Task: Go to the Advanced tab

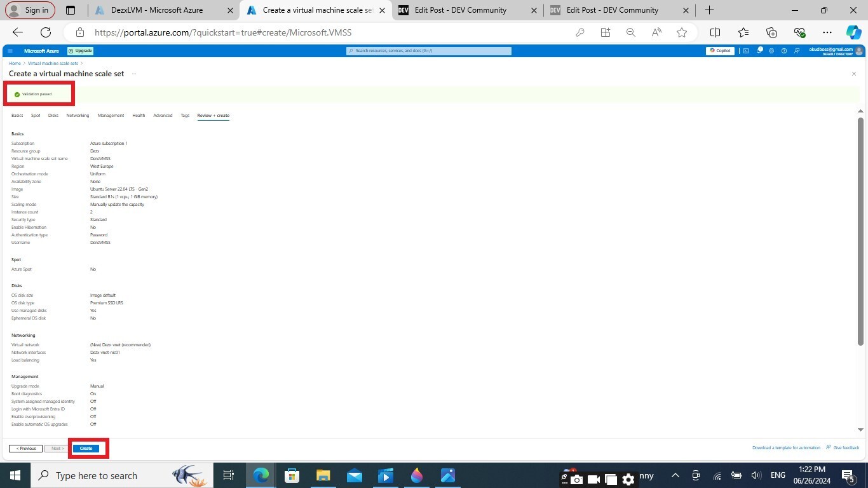Action: [x=163, y=116]
